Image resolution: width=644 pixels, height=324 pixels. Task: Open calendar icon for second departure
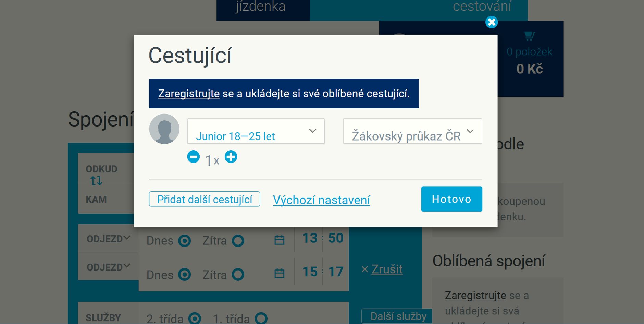coord(280,273)
